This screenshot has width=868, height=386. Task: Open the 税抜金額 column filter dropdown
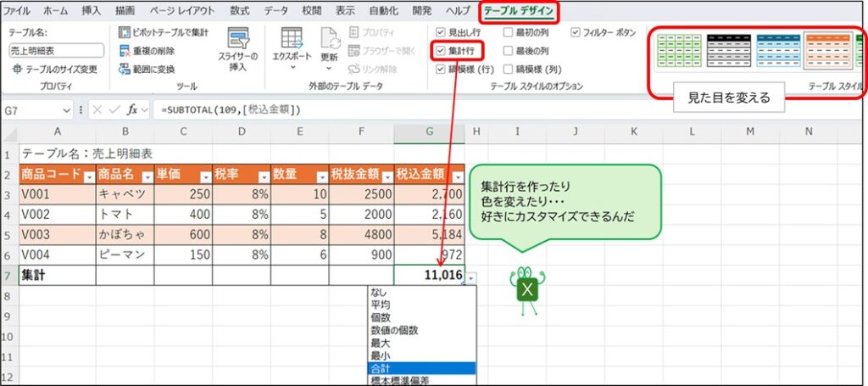pyautogui.click(x=387, y=177)
